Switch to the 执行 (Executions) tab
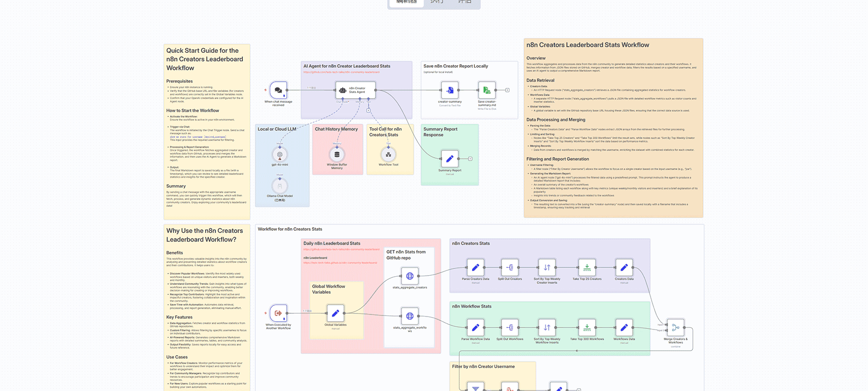The height and width of the screenshot is (391, 868). click(437, 2)
